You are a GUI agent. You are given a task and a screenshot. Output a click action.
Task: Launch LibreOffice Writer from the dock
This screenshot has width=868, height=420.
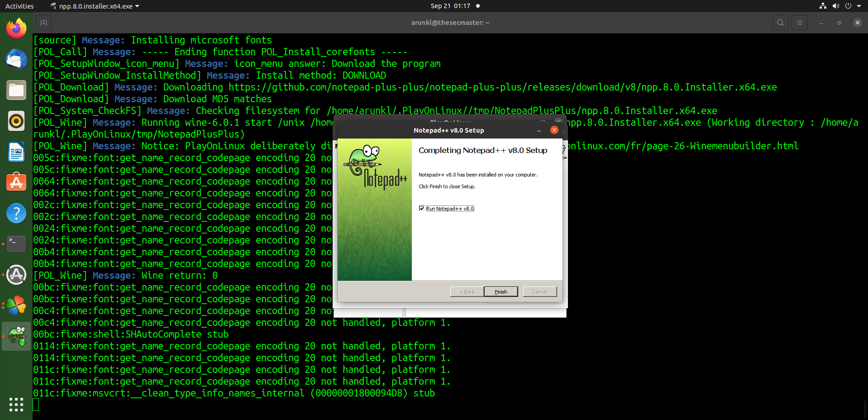16,152
